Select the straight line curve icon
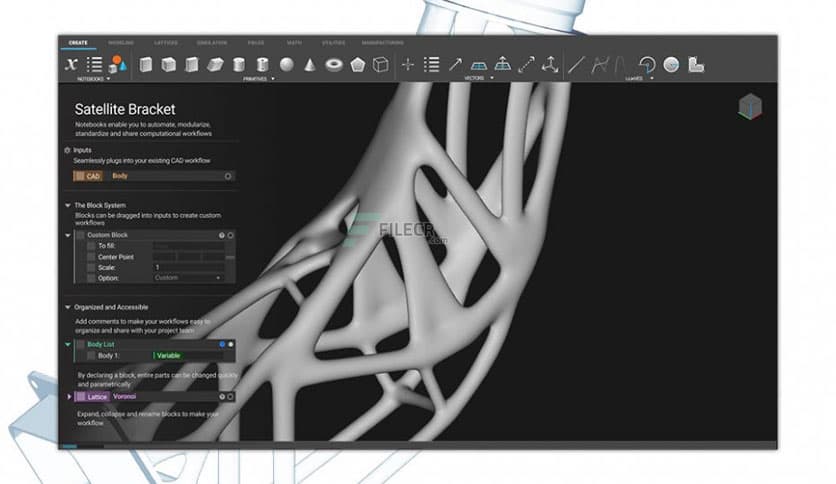 (x=576, y=64)
